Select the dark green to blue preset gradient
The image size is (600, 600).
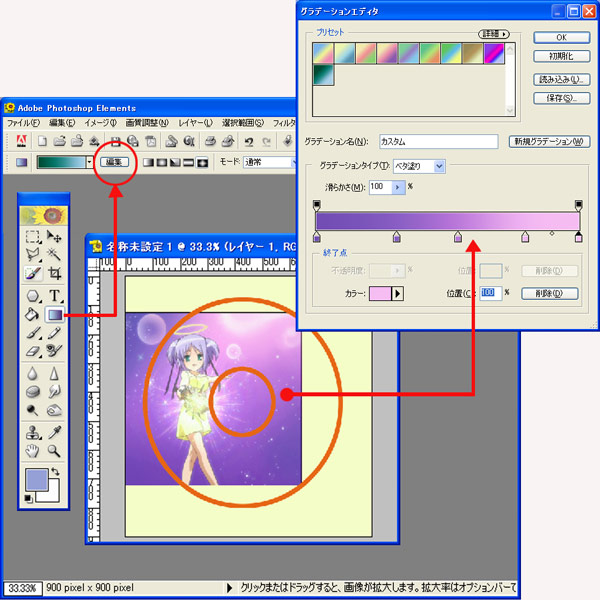323,74
